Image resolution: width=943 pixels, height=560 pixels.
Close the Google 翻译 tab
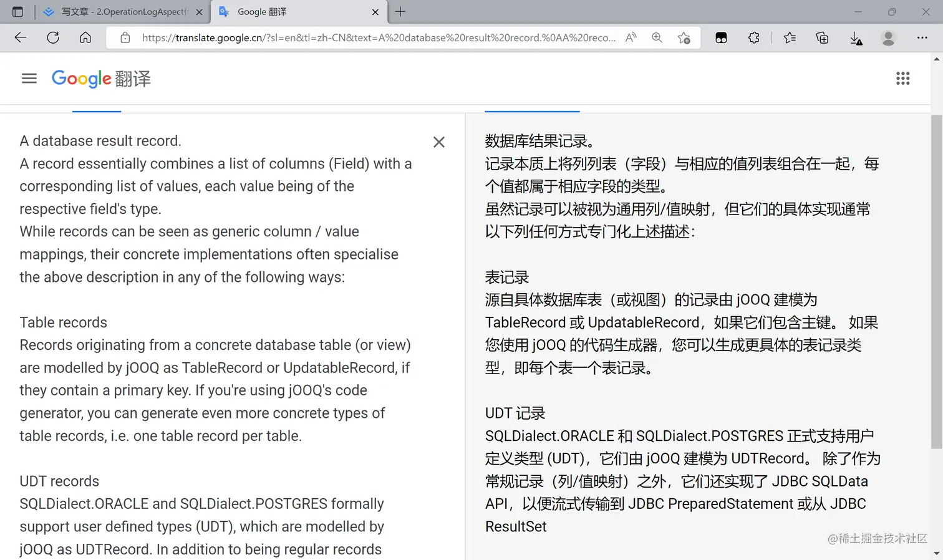coord(375,12)
